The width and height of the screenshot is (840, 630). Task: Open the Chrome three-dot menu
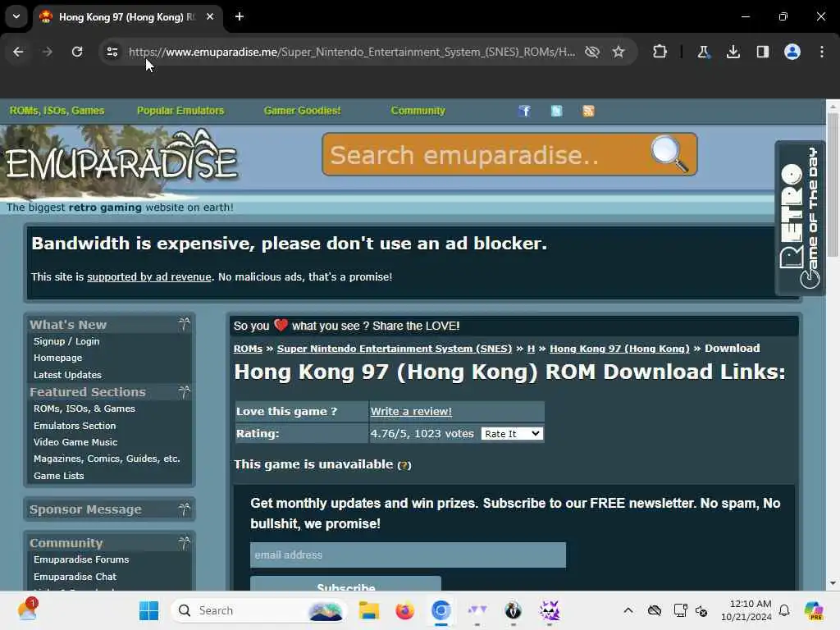tap(822, 52)
